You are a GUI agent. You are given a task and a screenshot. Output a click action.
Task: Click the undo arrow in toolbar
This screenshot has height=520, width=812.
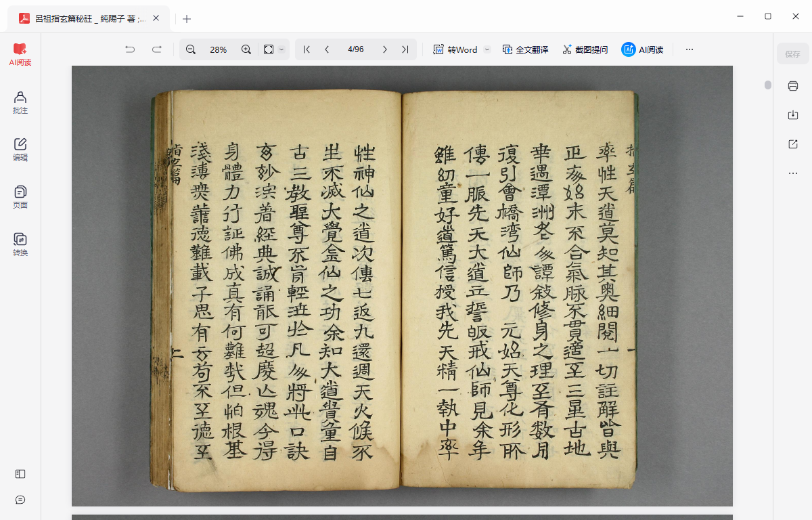point(130,49)
